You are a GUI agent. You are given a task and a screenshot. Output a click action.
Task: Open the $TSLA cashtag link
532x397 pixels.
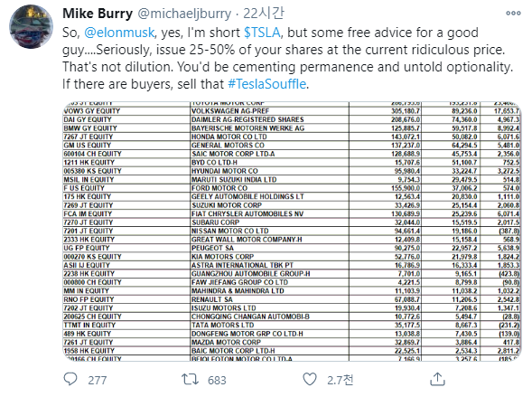[262, 33]
